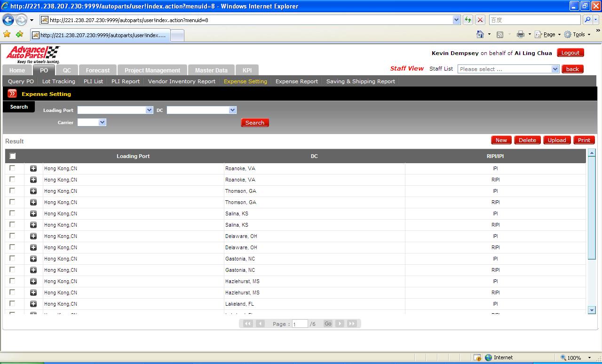Go to the last results page icon
Screen dimensions: 602x364
click(352, 324)
